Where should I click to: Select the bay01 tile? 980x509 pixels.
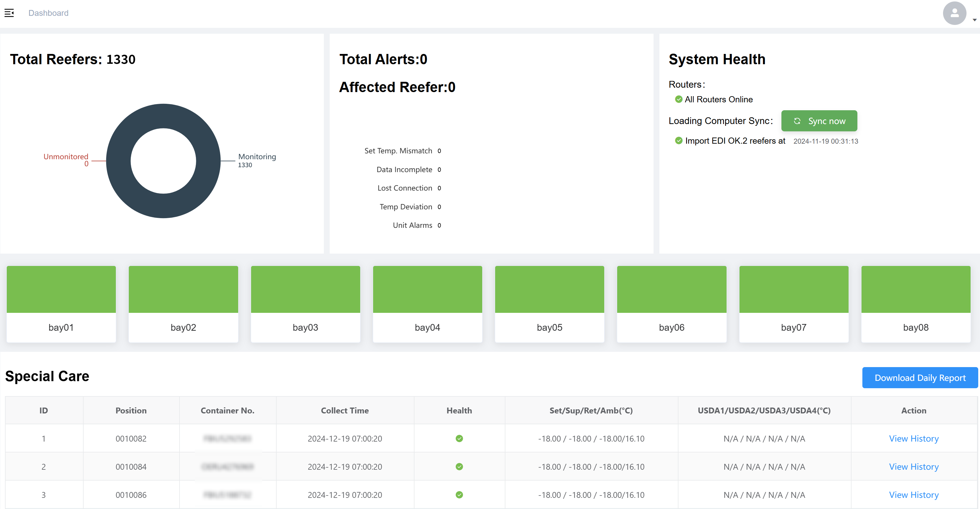tap(61, 304)
